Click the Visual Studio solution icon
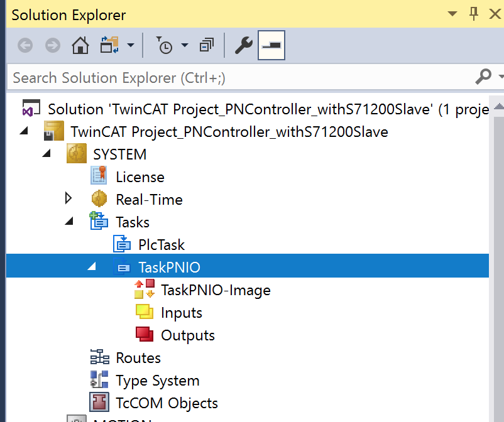 31,108
